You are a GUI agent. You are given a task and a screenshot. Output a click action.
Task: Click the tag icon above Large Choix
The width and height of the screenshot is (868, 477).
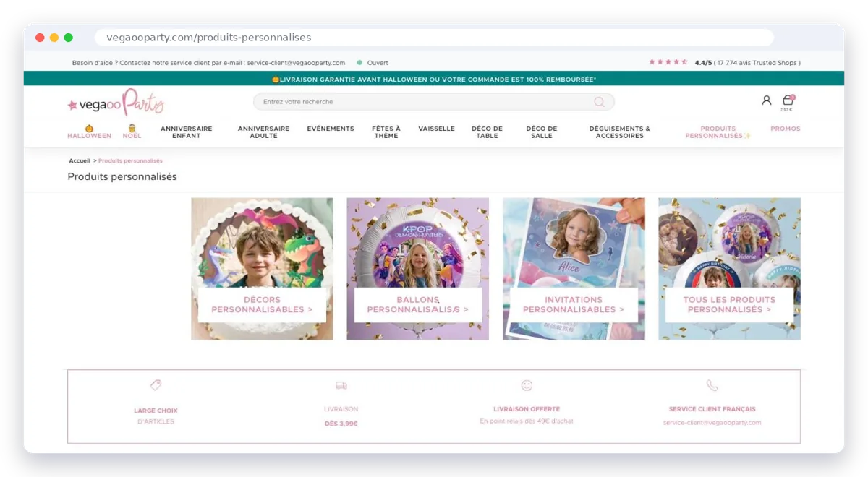[156, 385]
